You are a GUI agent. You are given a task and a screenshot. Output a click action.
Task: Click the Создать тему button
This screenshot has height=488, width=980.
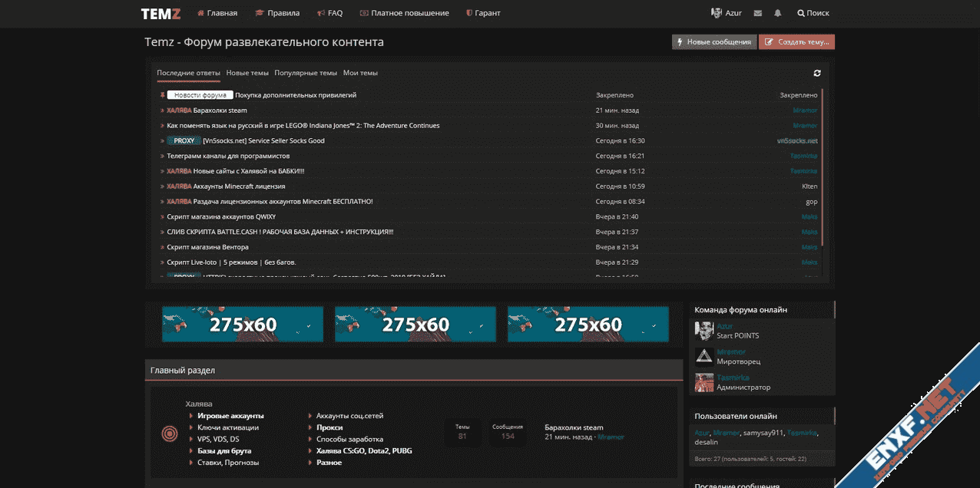[796, 42]
